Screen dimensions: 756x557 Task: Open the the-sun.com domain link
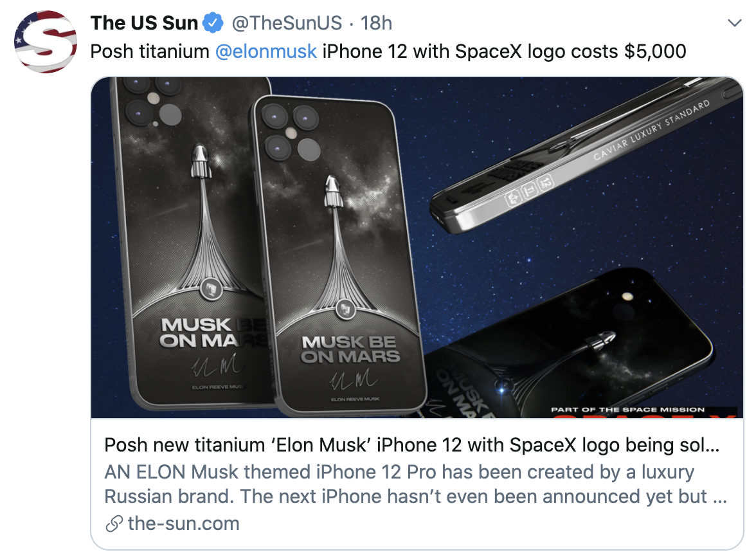pyautogui.click(x=183, y=524)
